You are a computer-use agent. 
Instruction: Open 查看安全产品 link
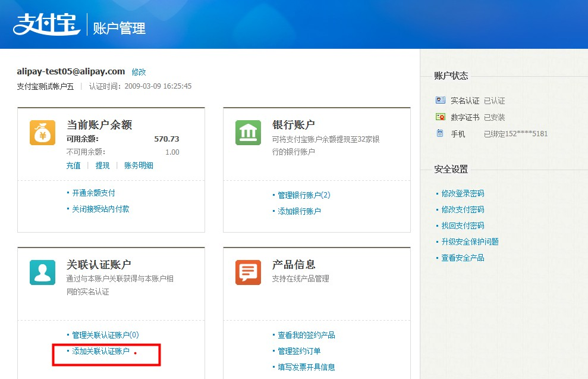click(x=463, y=258)
